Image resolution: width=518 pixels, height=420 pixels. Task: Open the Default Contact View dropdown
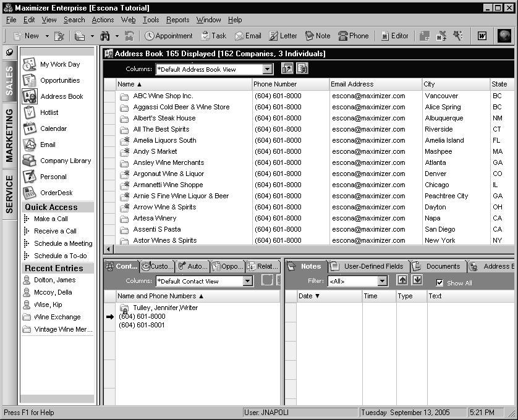click(247, 281)
